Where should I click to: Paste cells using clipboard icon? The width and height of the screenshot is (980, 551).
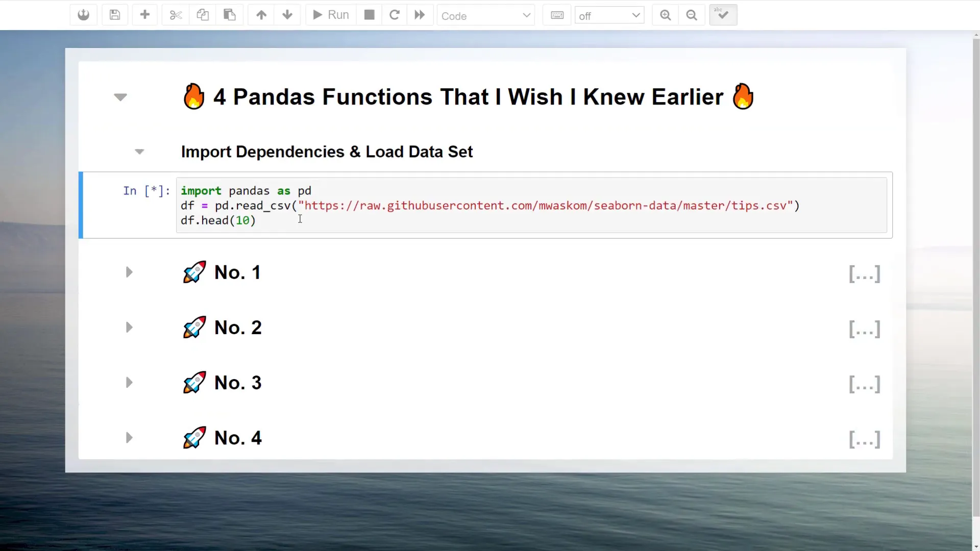point(230,15)
